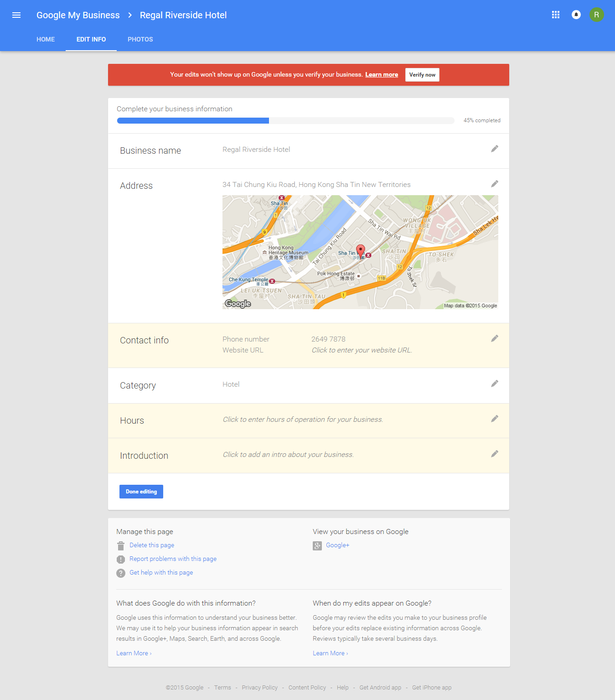The image size is (615, 700).
Task: Click Google My Business breadcrumb
Action: pos(78,15)
